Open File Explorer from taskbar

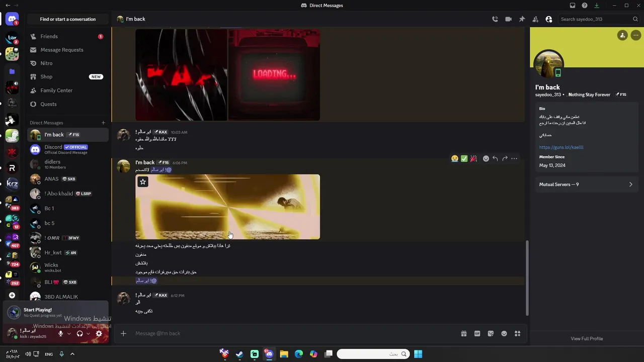[284, 354]
